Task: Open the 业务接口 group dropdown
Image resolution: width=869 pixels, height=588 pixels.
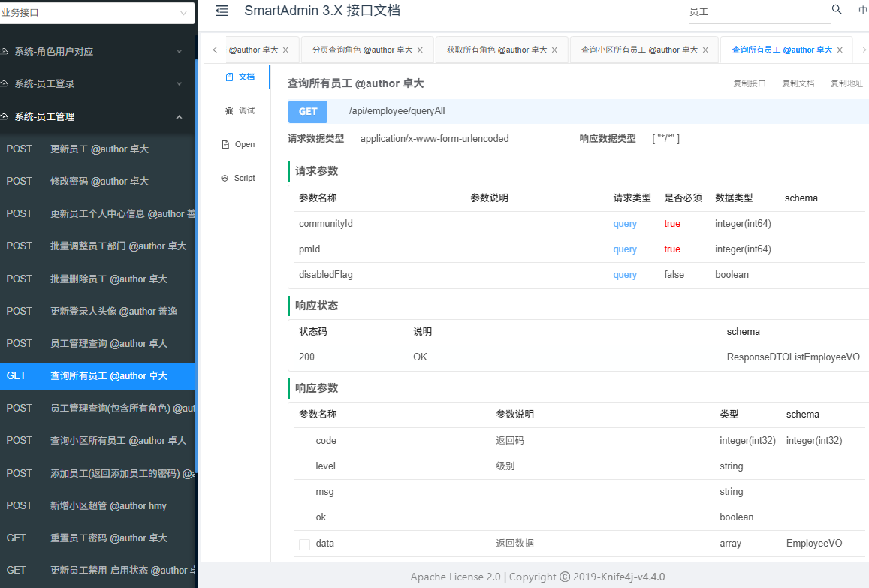Action: coord(96,12)
